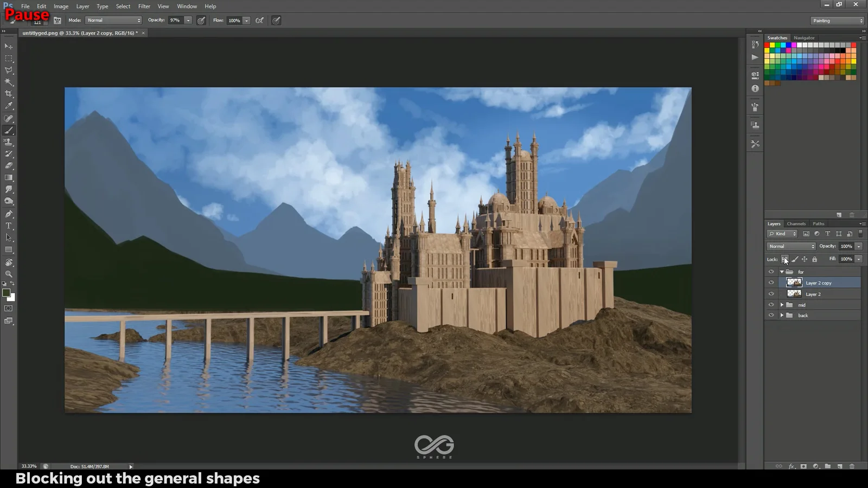The width and height of the screenshot is (868, 488).
Task: Open the Painting workspace switcher
Action: pos(836,20)
